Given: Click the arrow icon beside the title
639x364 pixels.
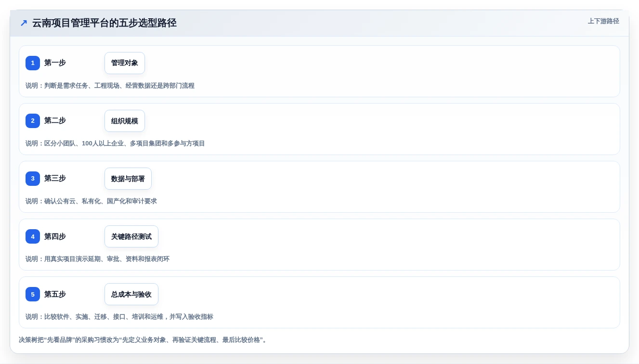Looking at the screenshot, I should click(24, 23).
